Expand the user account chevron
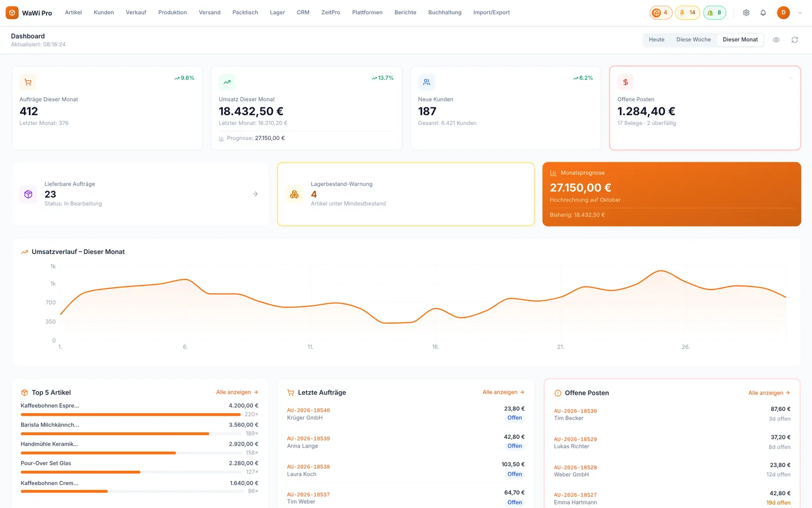 [x=800, y=13]
